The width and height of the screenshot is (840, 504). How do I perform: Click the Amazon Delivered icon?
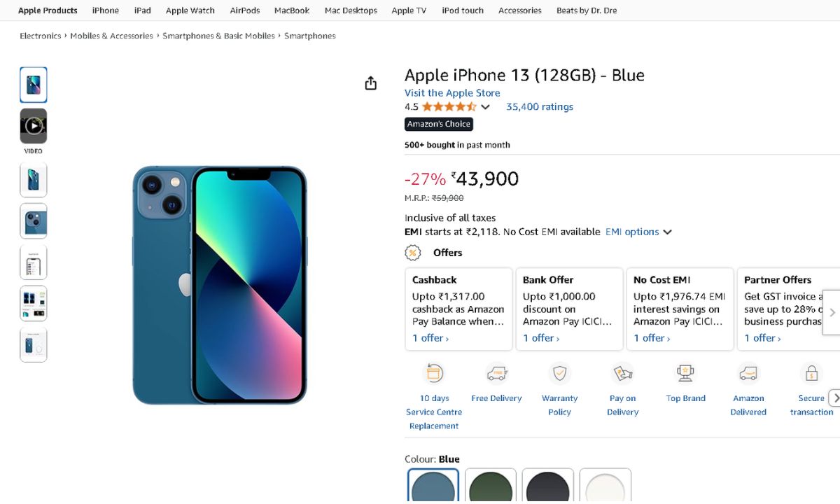tap(748, 373)
